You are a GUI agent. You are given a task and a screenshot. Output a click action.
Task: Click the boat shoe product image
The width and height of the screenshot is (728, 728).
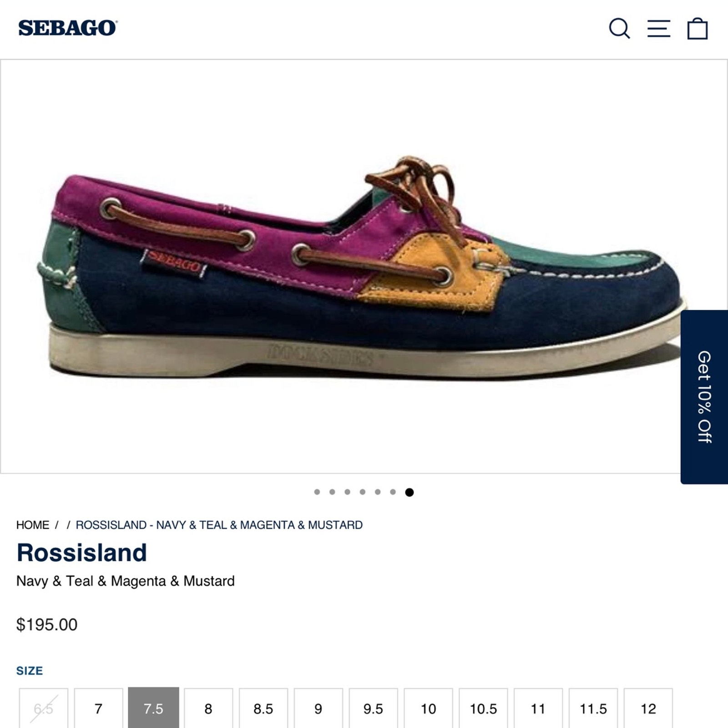pyautogui.click(x=362, y=267)
